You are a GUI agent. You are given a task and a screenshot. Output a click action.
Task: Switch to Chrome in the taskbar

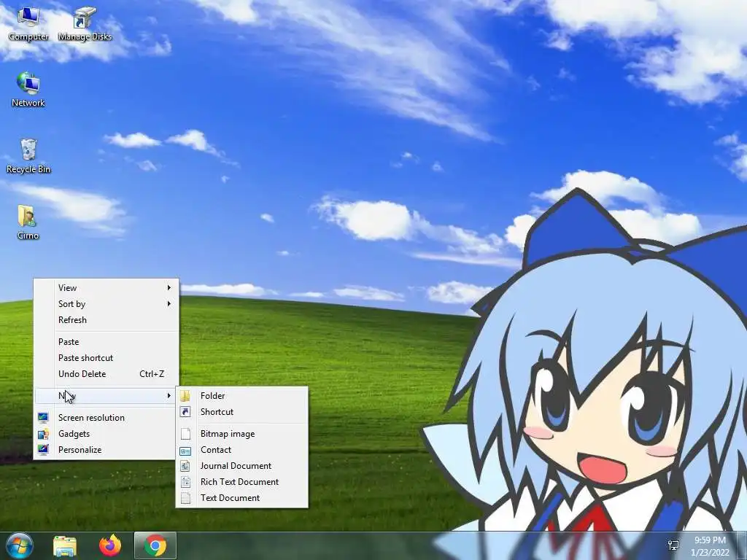(155, 545)
